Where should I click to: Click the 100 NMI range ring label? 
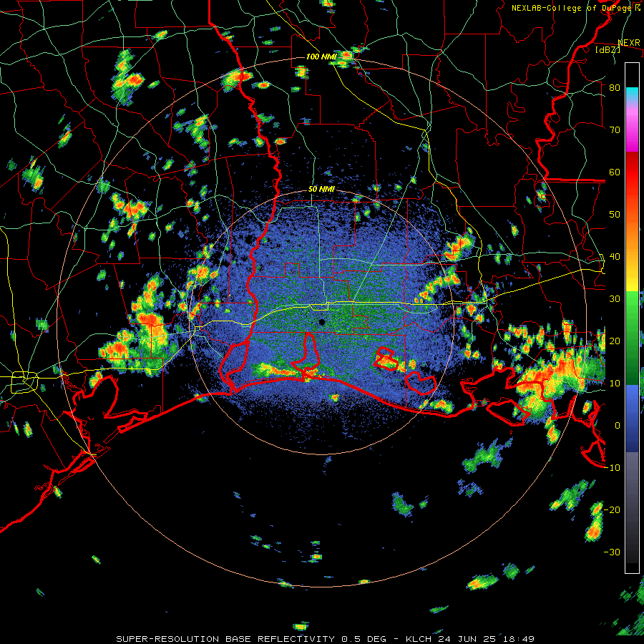tap(321, 57)
